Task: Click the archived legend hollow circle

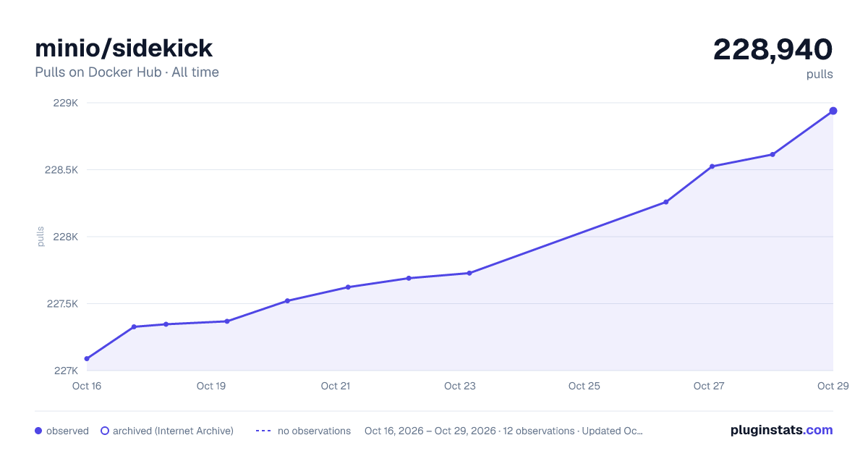Action: (105, 431)
